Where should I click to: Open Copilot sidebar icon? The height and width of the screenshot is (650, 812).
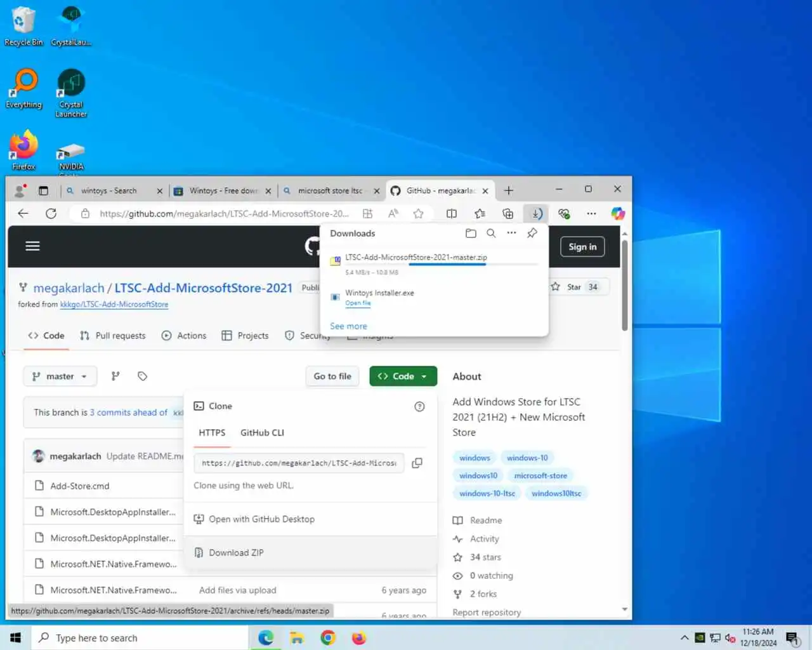coord(618,214)
